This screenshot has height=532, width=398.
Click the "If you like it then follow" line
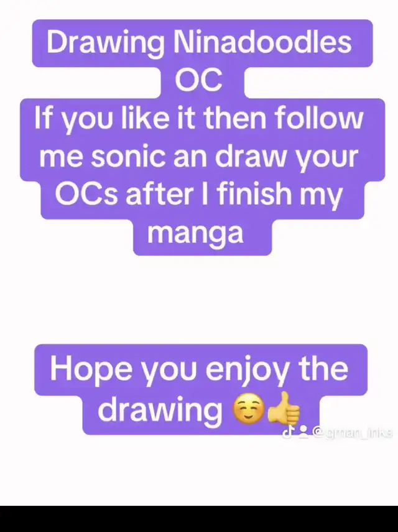(x=199, y=119)
